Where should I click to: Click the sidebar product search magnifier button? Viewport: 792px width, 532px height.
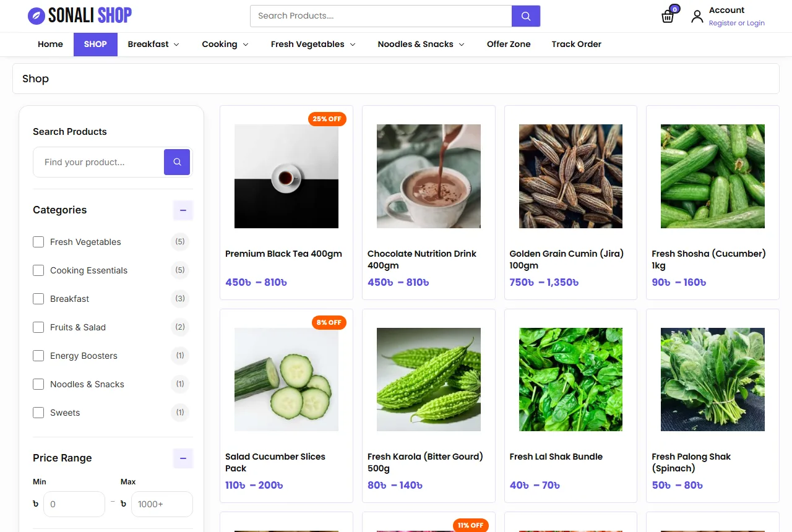(x=177, y=162)
